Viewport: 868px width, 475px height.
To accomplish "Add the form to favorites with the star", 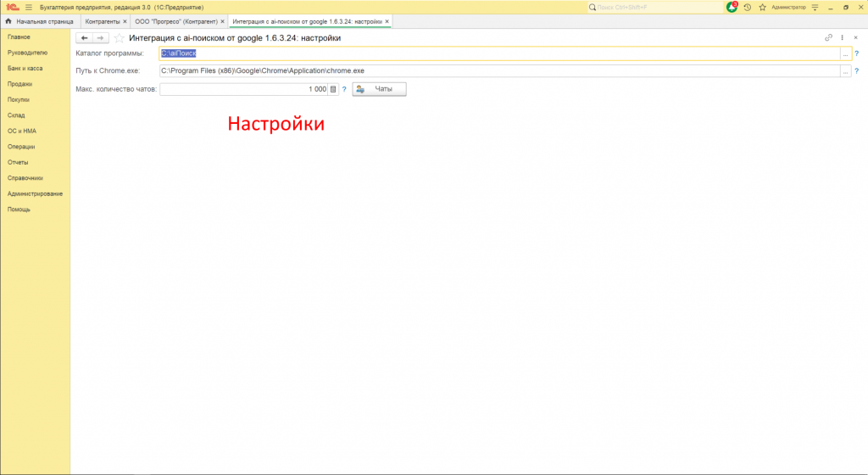I will [x=119, y=37].
